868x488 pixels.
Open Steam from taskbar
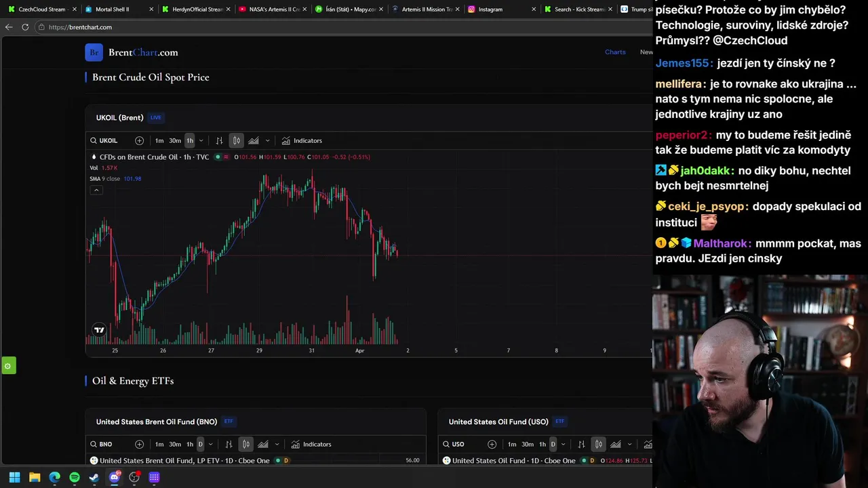[x=94, y=477]
